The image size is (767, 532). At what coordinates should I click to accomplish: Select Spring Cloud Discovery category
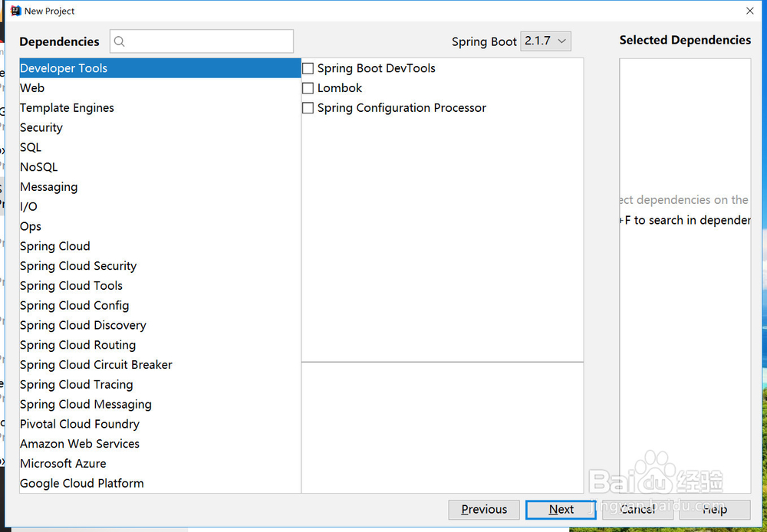160,325
